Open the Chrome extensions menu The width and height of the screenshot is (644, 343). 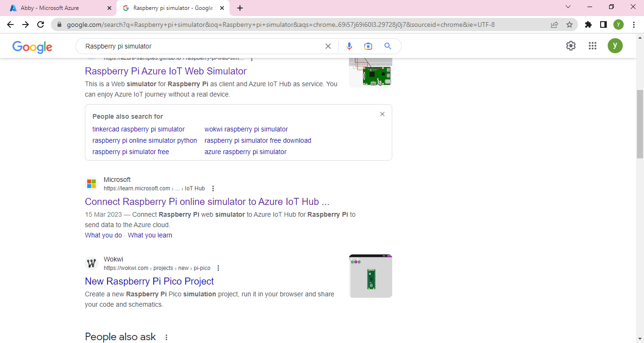pyautogui.click(x=588, y=24)
